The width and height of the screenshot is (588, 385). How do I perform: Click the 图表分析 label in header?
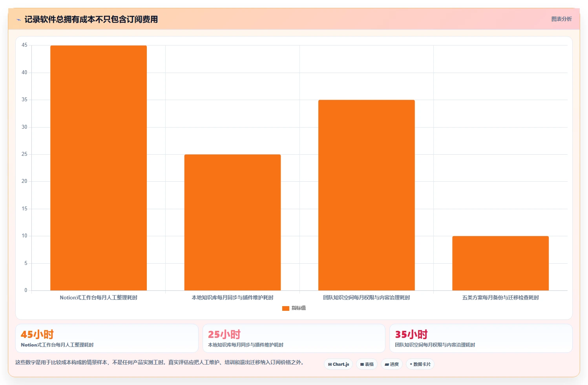[561, 19]
